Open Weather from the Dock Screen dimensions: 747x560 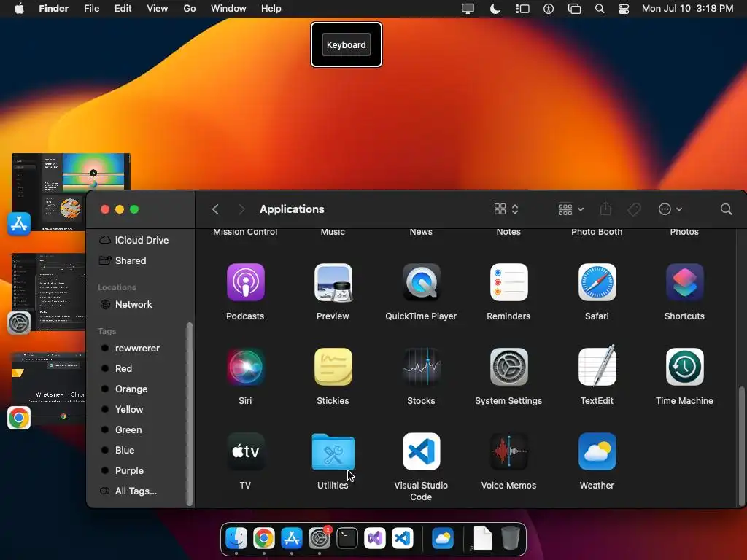pos(443,539)
